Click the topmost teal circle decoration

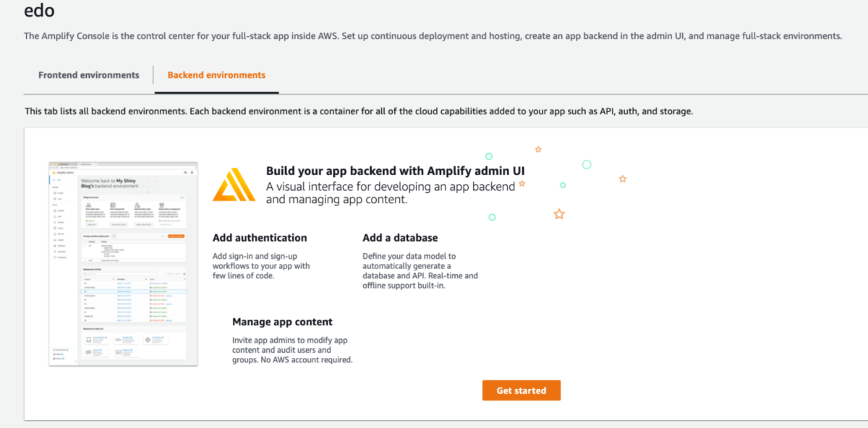tap(489, 156)
